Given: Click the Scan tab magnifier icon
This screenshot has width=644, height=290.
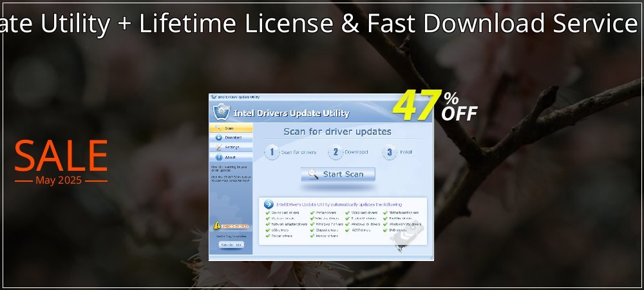Looking at the screenshot, I should pyautogui.click(x=218, y=128).
